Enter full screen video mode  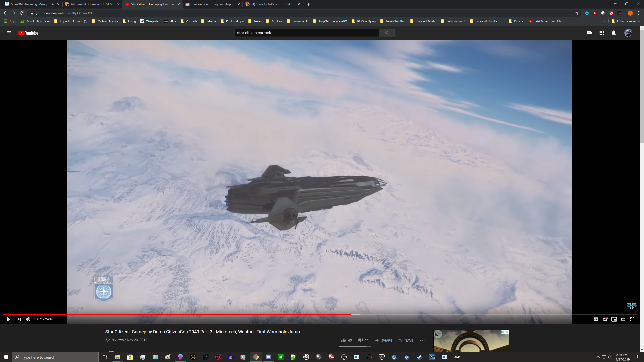[632, 319]
